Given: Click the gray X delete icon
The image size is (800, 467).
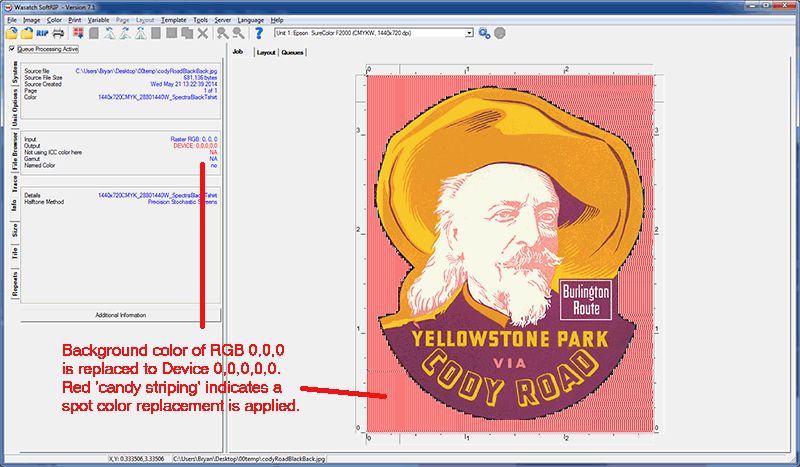Looking at the screenshot, I should tap(203, 33).
